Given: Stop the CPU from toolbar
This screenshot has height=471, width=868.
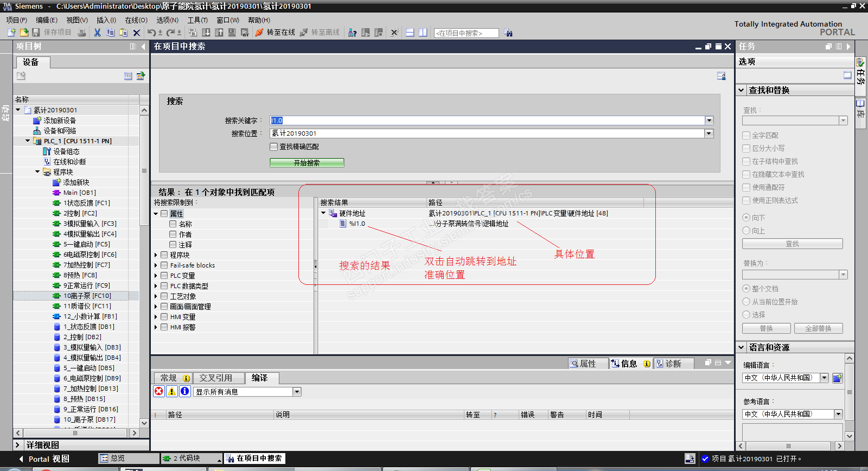Looking at the screenshot, I should click(x=379, y=33).
